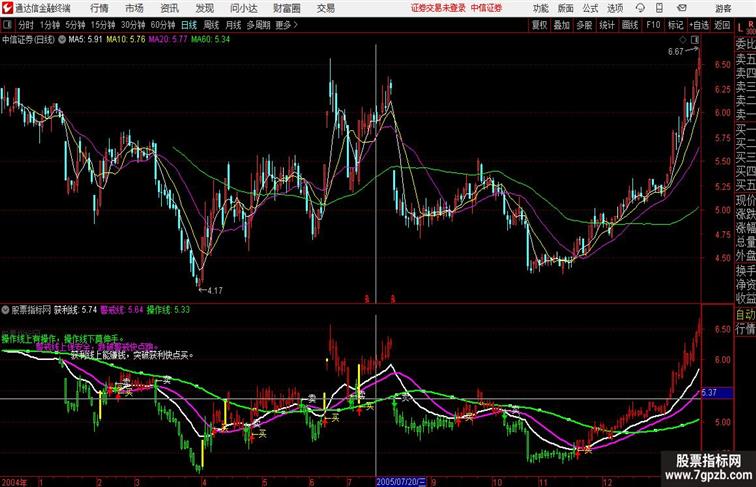
Task: Click the 2004年 label on time axis
Action: [14, 482]
